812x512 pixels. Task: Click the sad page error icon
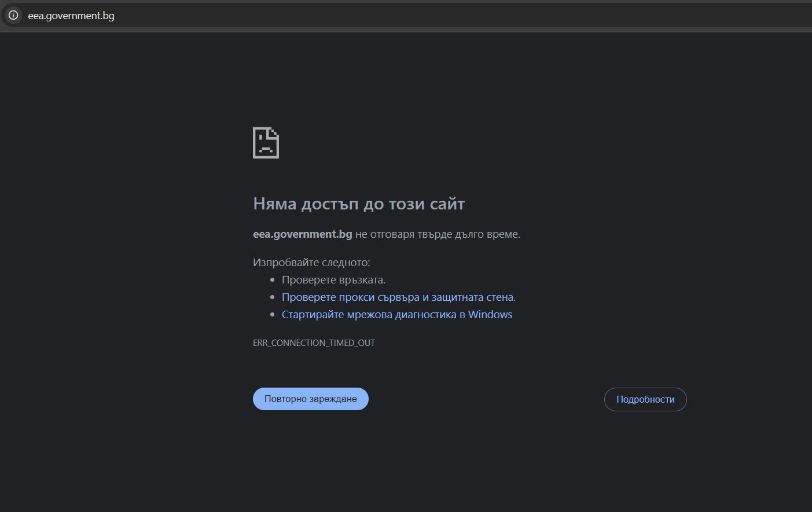(x=266, y=143)
